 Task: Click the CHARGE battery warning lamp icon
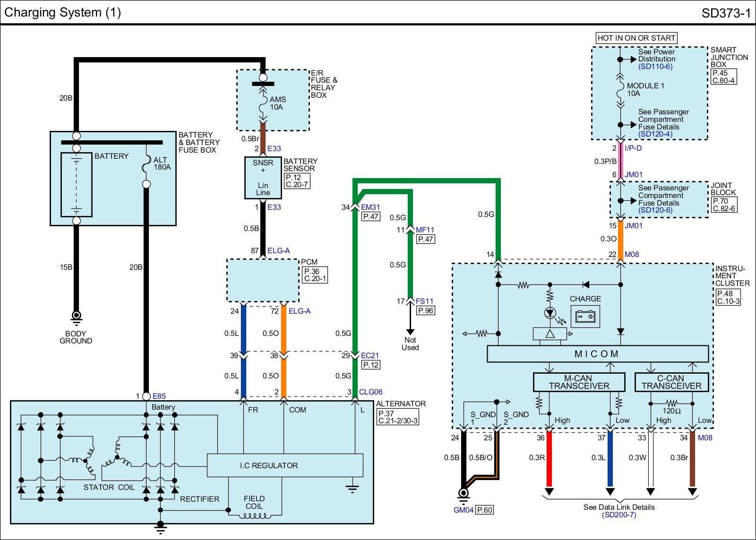(x=585, y=316)
